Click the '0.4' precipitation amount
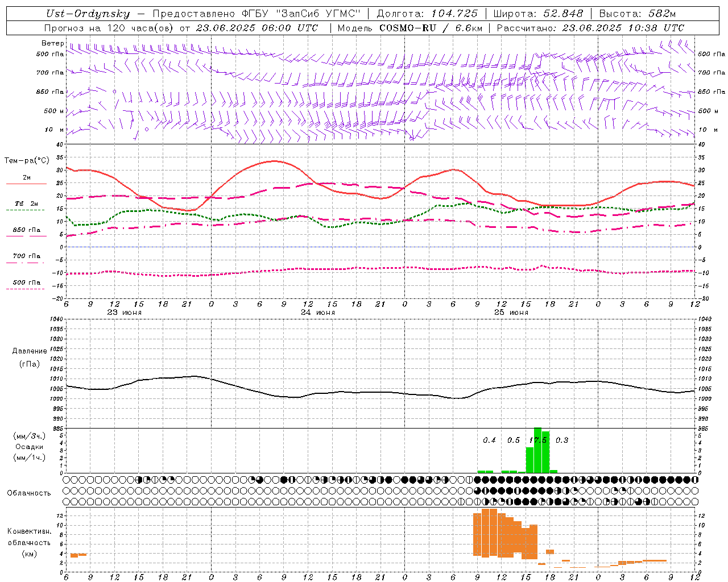Image resolution: width=728 pixels, height=582 pixels. coord(489,440)
